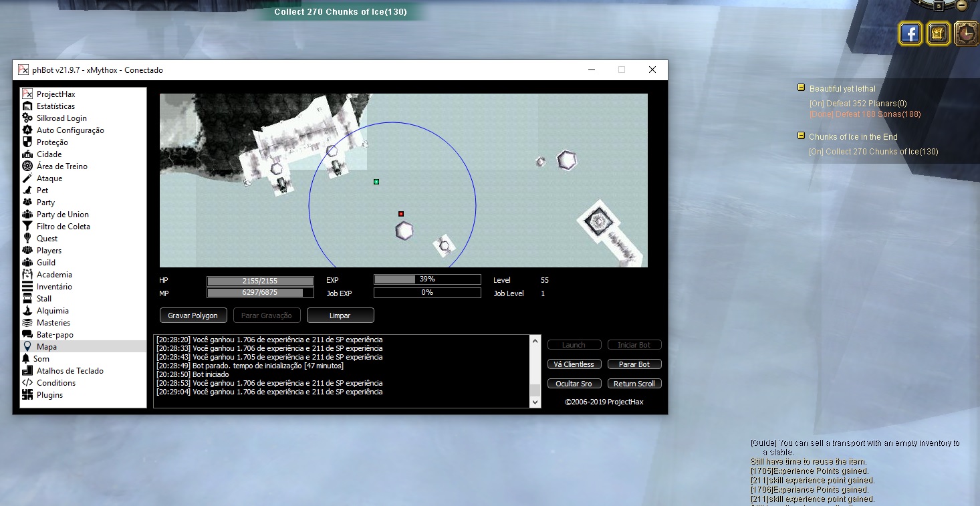The height and width of the screenshot is (506, 980).
Task: Open the Inventário menu item
Action: click(54, 287)
